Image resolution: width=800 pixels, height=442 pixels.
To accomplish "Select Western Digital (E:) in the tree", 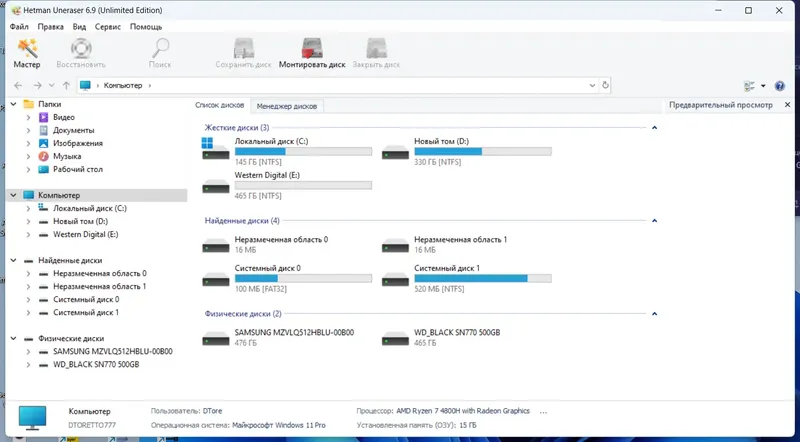I will pos(85,234).
